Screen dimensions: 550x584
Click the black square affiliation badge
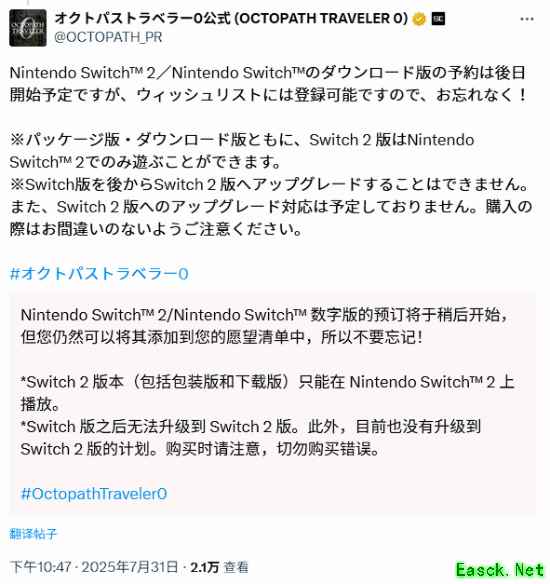pyautogui.click(x=438, y=19)
